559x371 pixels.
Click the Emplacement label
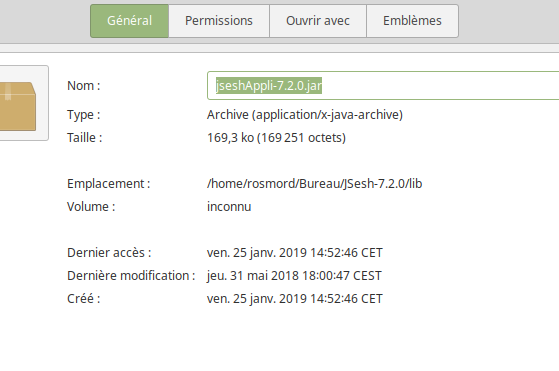pyautogui.click(x=109, y=184)
